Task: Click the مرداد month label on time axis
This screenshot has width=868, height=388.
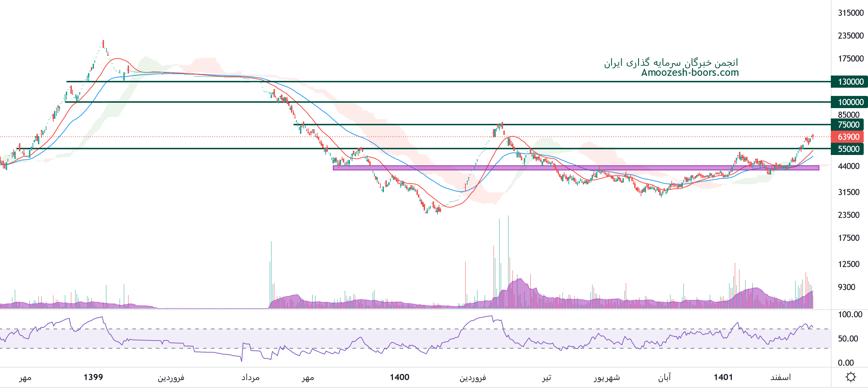Action: coord(250,377)
